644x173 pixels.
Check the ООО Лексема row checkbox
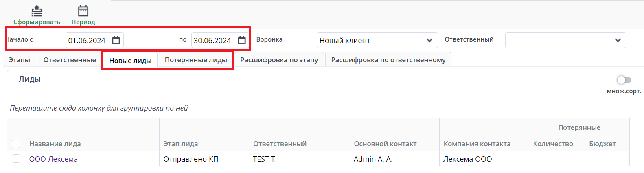[x=16, y=159]
